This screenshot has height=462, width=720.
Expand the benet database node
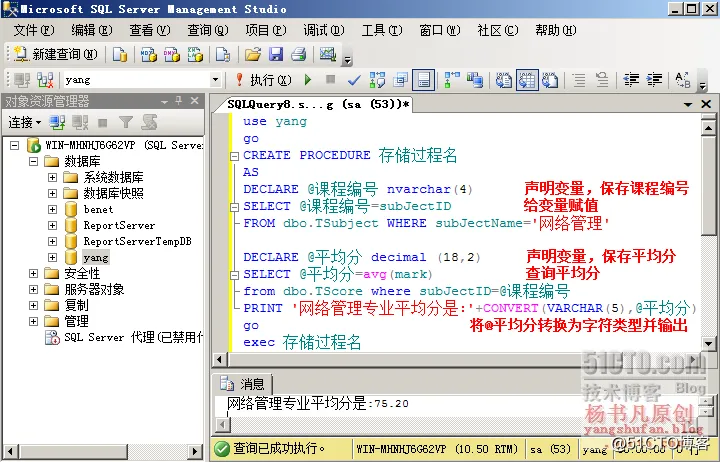tap(52, 209)
